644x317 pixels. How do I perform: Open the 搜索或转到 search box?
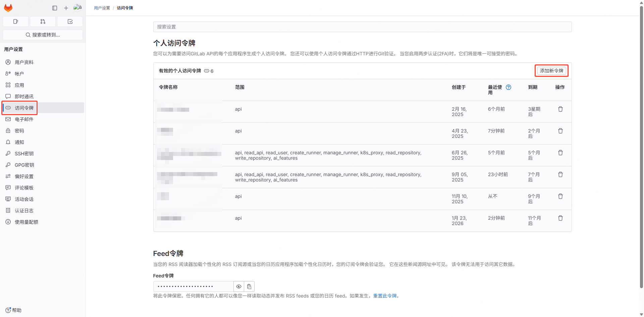[43, 35]
